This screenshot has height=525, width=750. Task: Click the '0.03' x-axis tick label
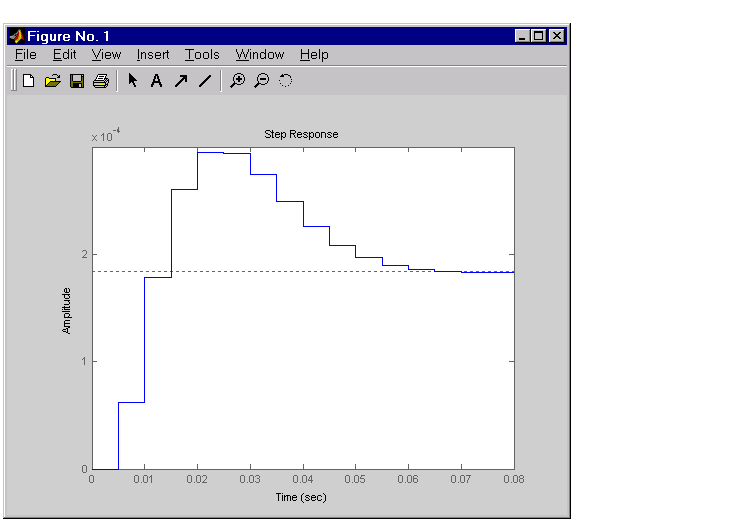[x=250, y=479]
